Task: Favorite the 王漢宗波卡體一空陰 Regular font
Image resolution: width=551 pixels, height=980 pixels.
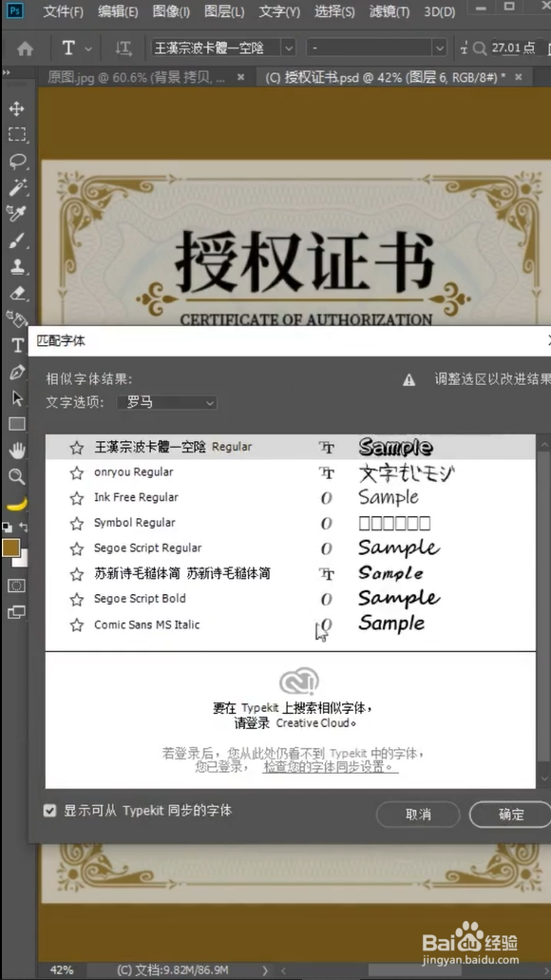Action: pyautogui.click(x=77, y=448)
